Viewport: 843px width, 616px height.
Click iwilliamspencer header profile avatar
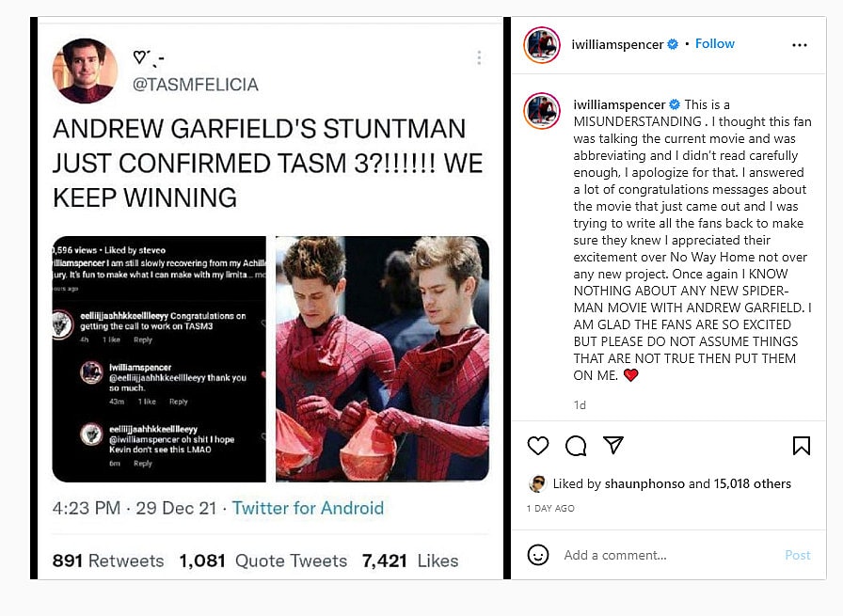point(543,45)
